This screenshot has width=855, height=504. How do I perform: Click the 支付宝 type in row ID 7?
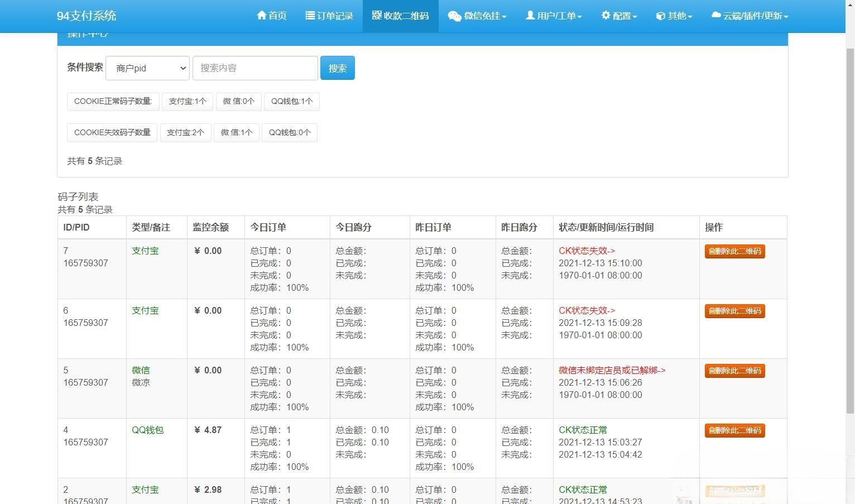(145, 251)
